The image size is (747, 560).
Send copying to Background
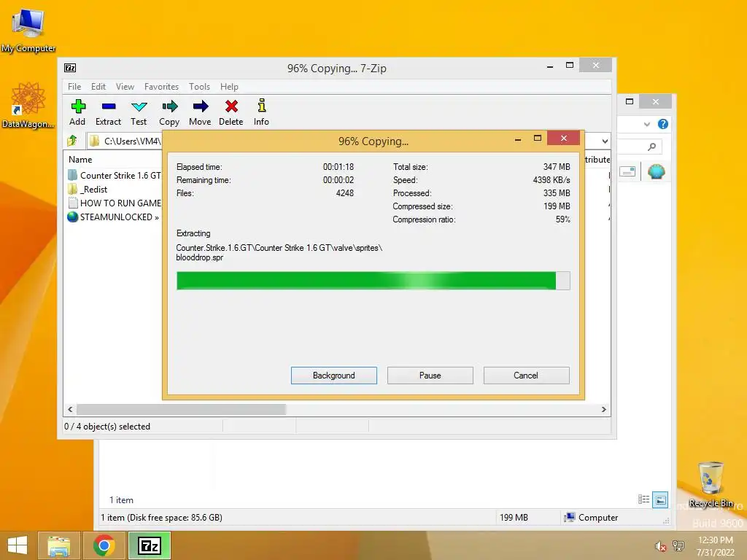click(334, 376)
